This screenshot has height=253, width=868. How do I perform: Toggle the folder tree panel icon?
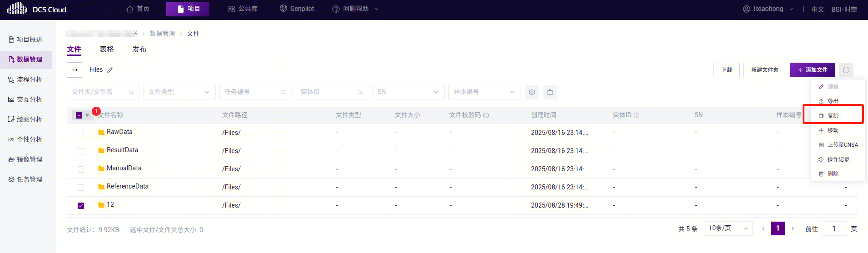(74, 70)
